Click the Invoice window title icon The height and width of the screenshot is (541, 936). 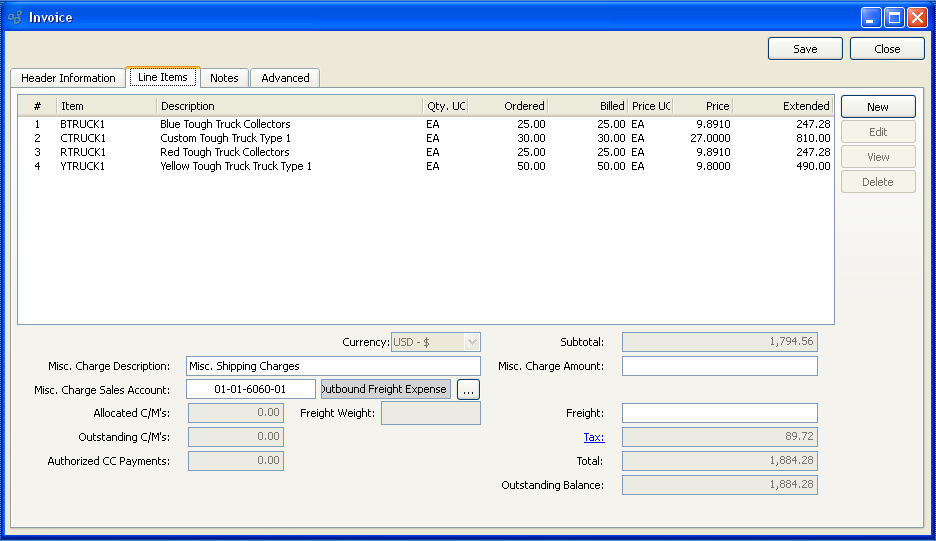tap(14, 17)
